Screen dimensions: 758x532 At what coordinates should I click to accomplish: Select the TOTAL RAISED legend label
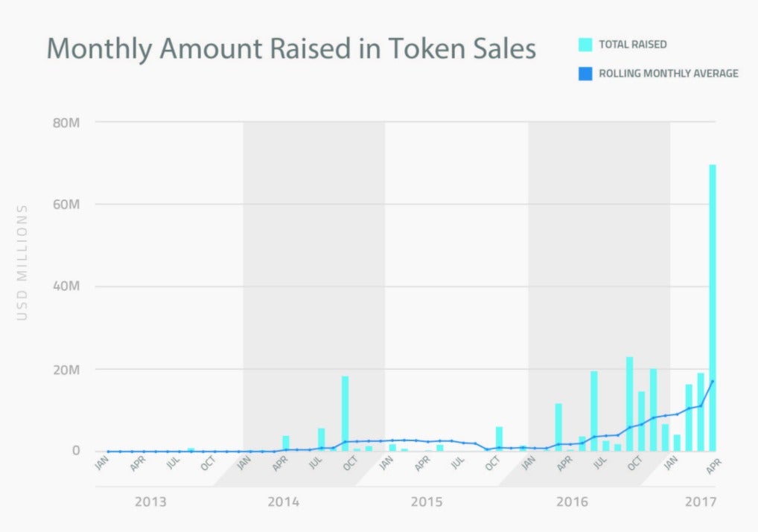(633, 45)
